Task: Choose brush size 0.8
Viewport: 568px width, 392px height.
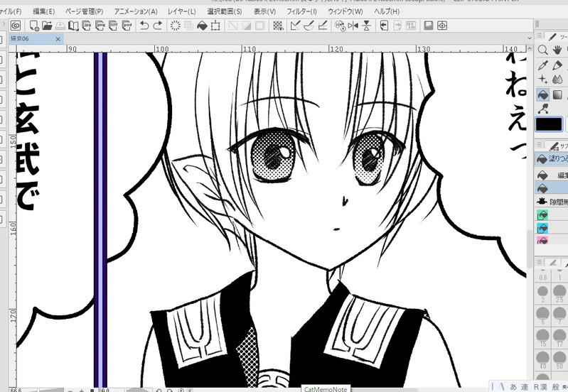Action: [x=542, y=274]
